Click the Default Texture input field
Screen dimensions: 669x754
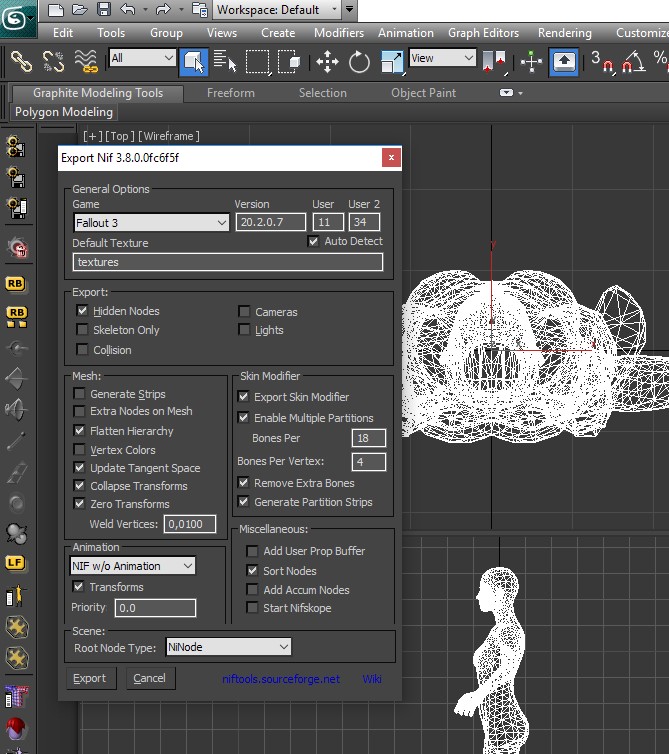click(228, 262)
